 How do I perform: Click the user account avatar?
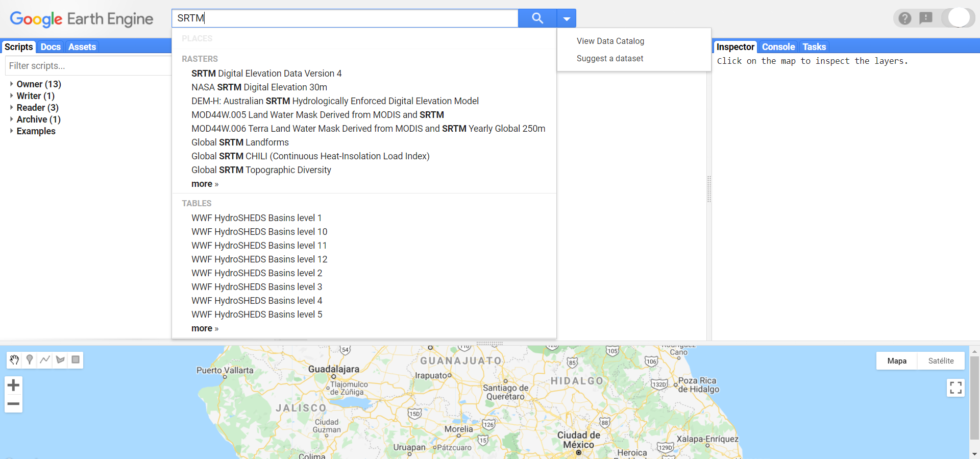tap(959, 18)
